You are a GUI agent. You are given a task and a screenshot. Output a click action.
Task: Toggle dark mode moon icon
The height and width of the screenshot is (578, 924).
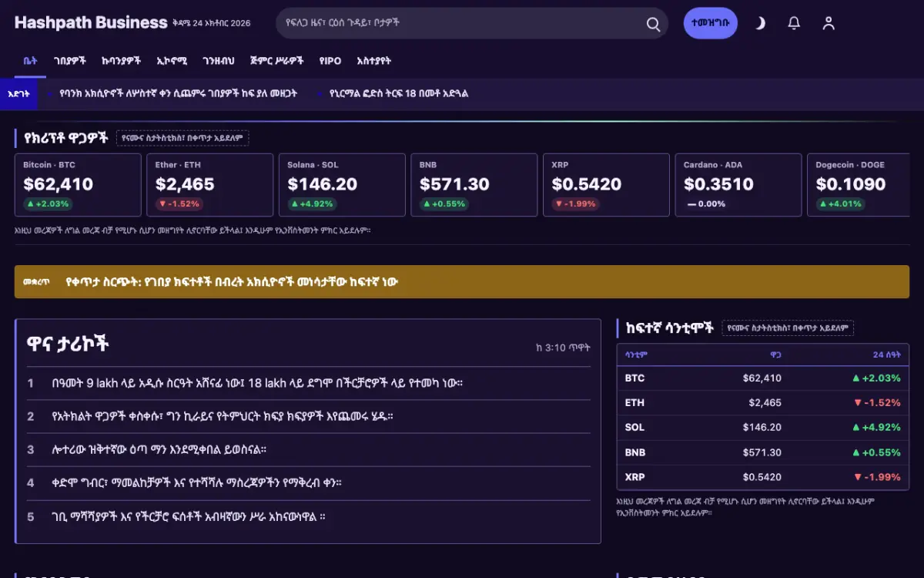click(x=760, y=23)
